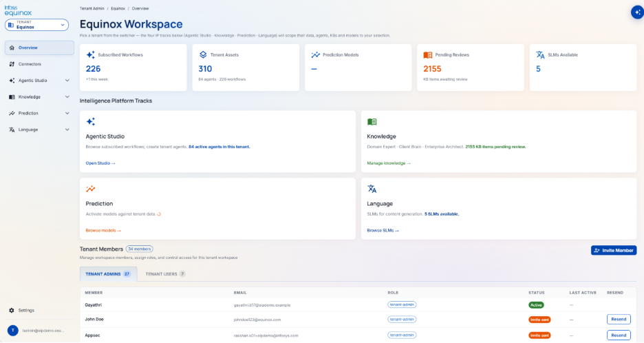Resend the invite for John Doe
The height and width of the screenshot is (343, 644).
[x=619, y=319]
